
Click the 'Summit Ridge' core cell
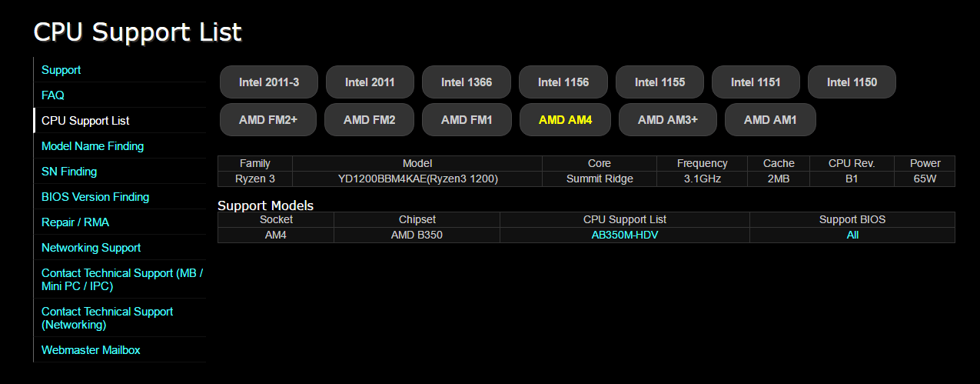pos(600,179)
